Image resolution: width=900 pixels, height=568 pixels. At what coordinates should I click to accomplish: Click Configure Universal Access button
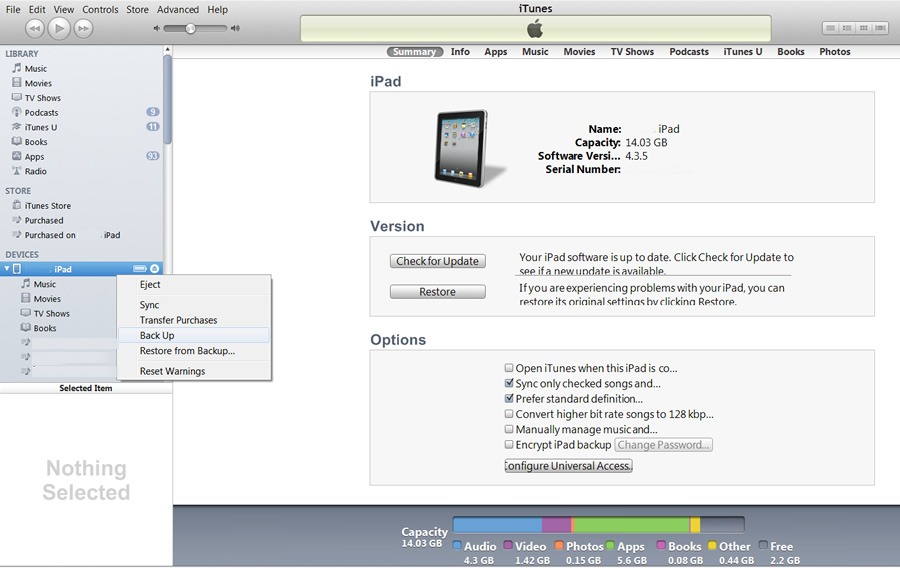[568, 466]
